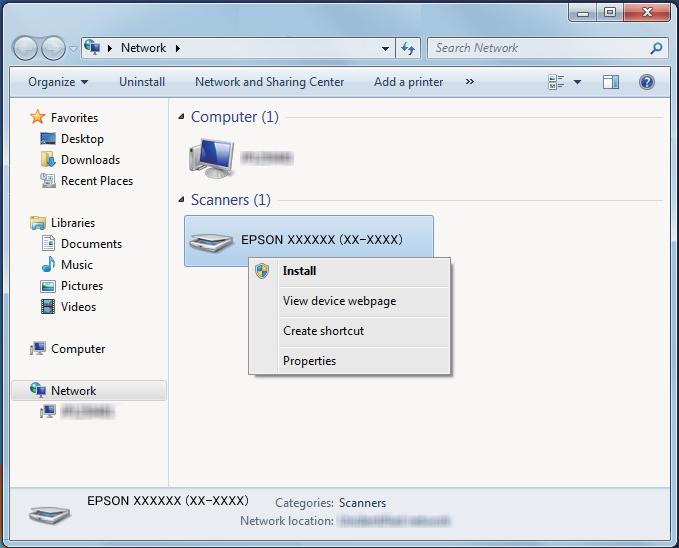Click the Forward navigation arrow
The width and height of the screenshot is (679, 548).
tap(53, 48)
